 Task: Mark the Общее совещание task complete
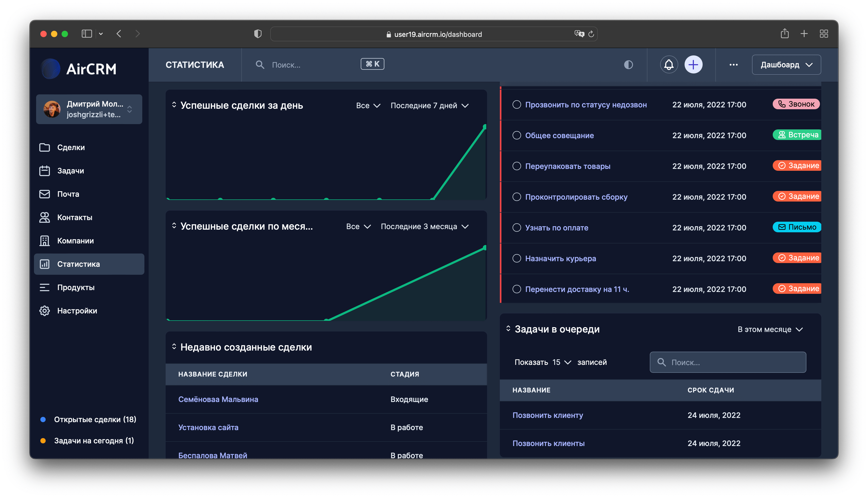(x=517, y=135)
